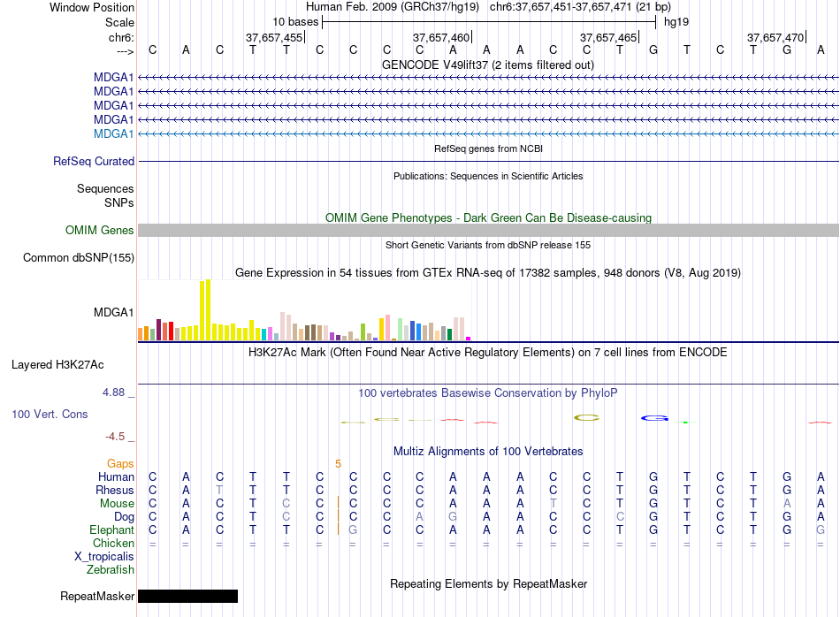840x617 pixels.
Task: Click Short Genetic Variants from dbSNP title
Action: pyautogui.click(x=488, y=245)
